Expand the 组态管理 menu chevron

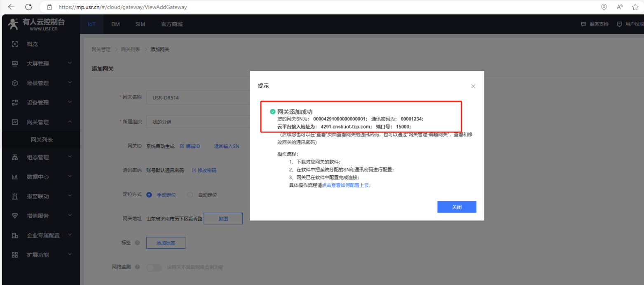pyautogui.click(x=70, y=157)
